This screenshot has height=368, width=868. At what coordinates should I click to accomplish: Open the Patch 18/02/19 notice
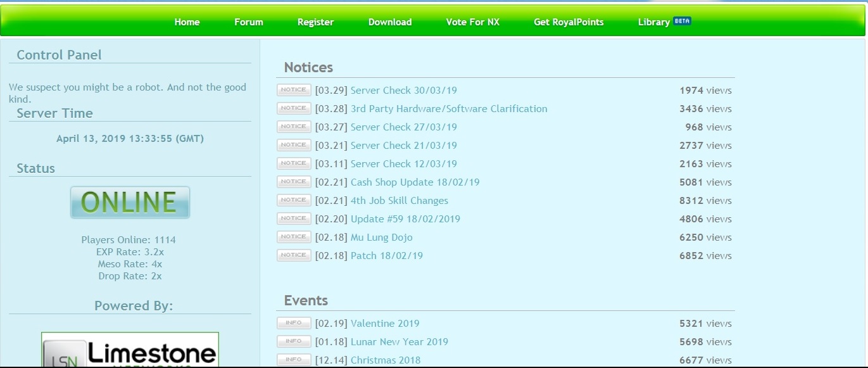(386, 256)
